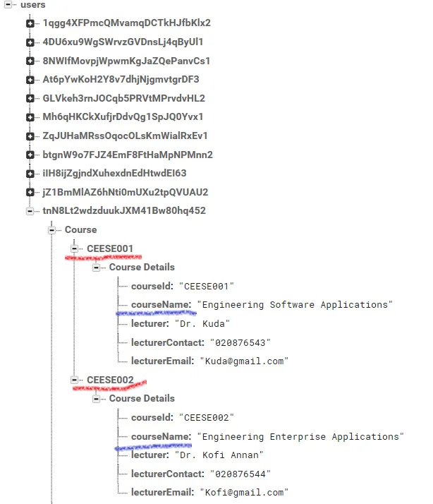Edit lecturer value "Dr. Kofi Annan"
The image size is (433, 504).
coord(219,455)
